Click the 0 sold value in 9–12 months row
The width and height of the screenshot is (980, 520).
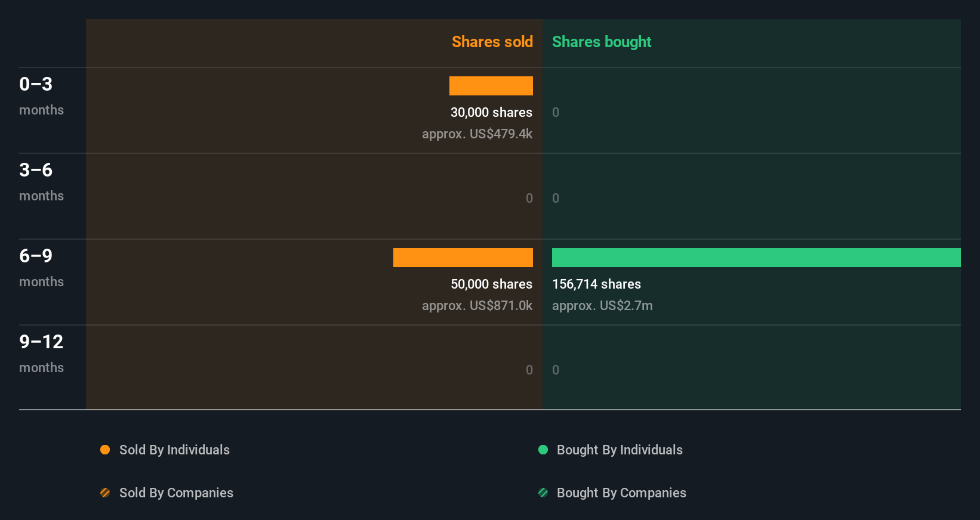point(529,370)
